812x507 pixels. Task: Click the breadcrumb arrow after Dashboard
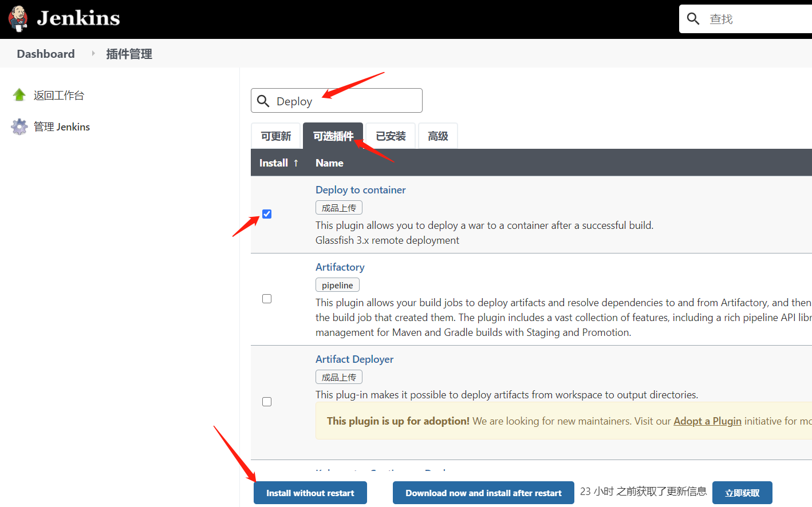click(93, 53)
